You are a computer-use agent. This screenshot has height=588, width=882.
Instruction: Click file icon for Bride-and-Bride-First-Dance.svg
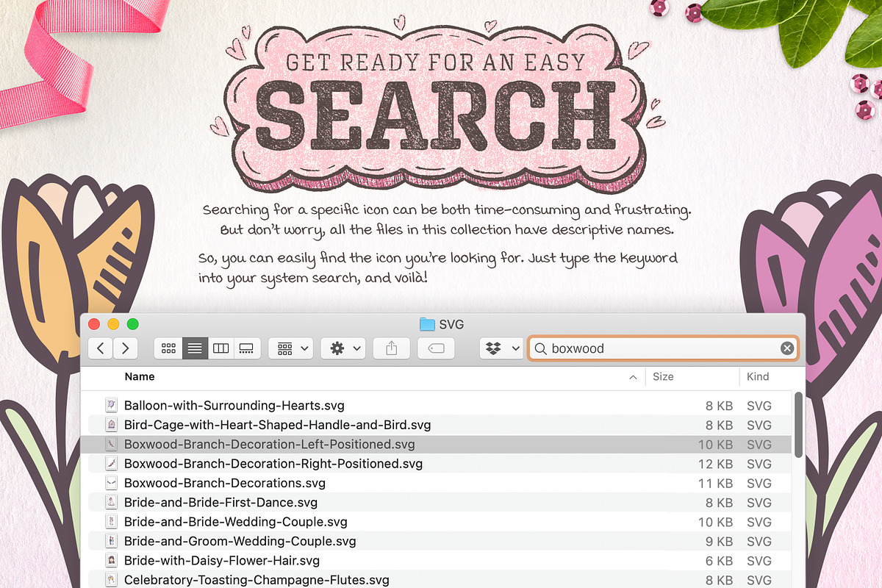click(x=111, y=503)
